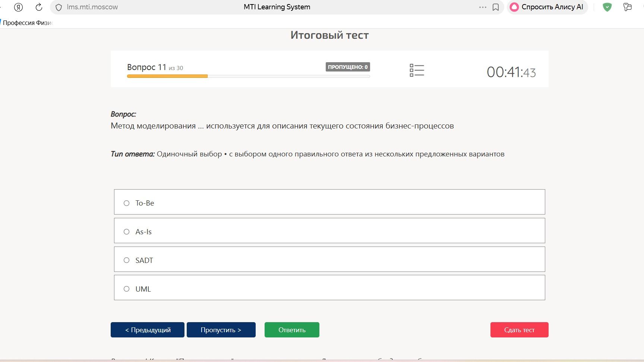This screenshot has height=362, width=644.
Task: Open the three-dots page menu
Action: click(x=483, y=7)
